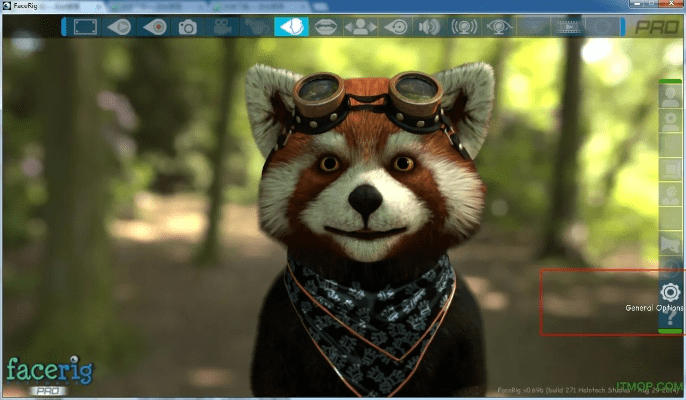The height and width of the screenshot is (400, 686).
Task: Toggle the first eye icon in toolbar
Action: pyautogui.click(x=118, y=26)
